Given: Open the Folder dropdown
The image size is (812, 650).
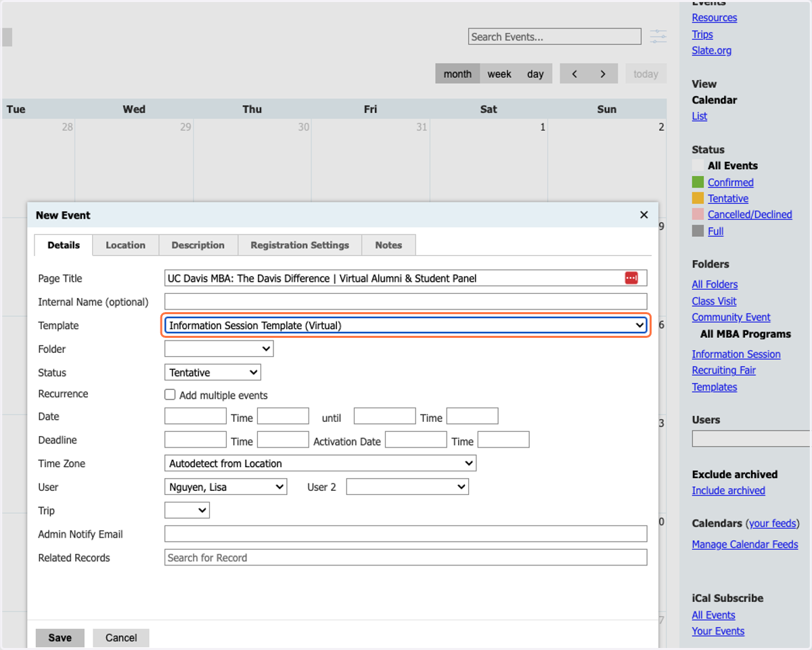Looking at the screenshot, I should 219,349.
